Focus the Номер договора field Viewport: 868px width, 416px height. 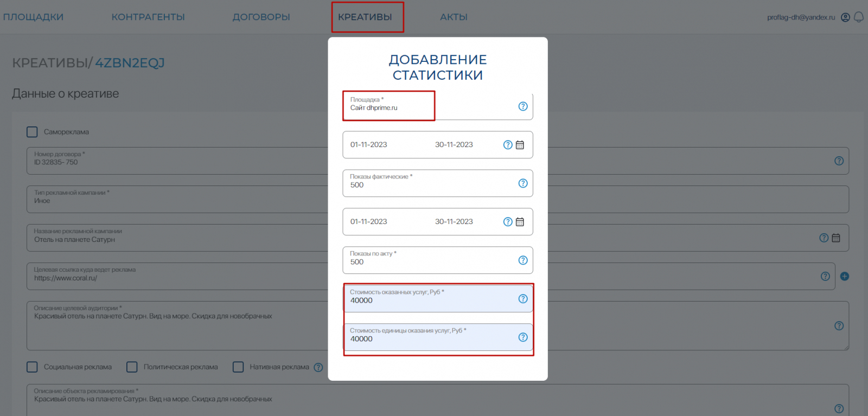coord(438,161)
